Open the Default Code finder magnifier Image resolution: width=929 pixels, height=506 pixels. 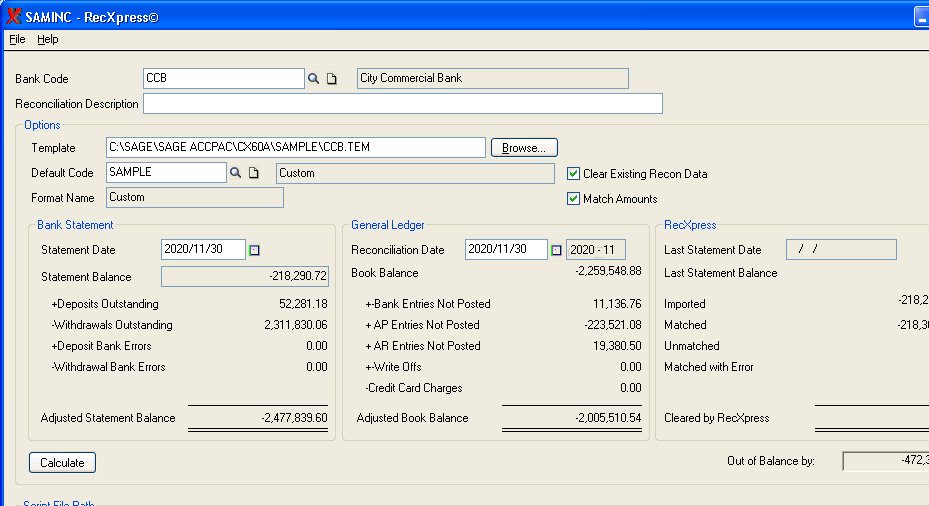pos(236,173)
